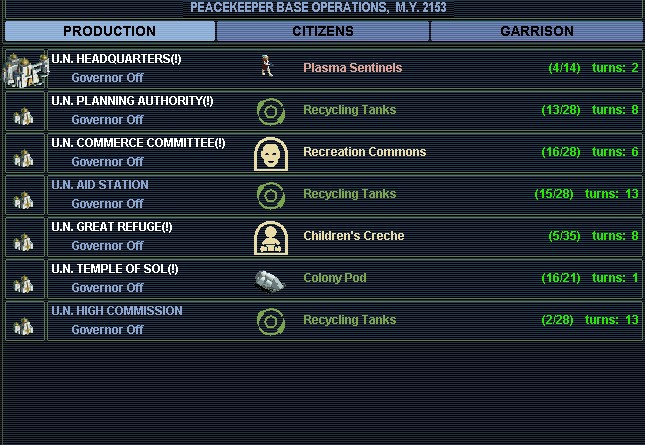This screenshot has width=645, height=445.
Task: Open the U.N. Planning Authority base
Action: click(x=132, y=101)
